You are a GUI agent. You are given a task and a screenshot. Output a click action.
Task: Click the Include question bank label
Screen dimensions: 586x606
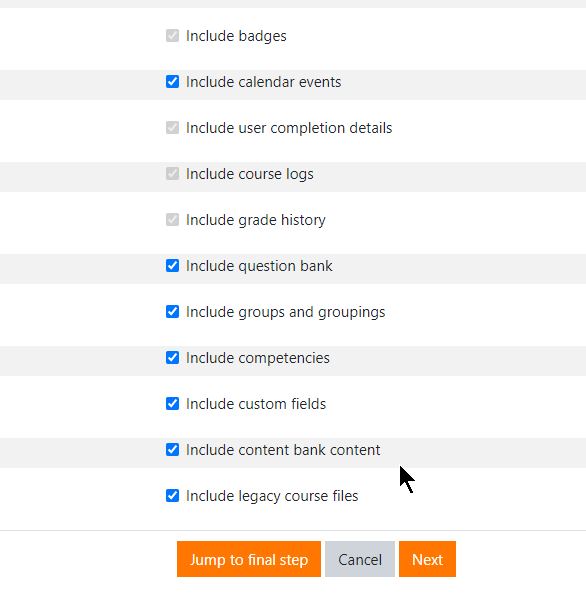click(x=259, y=266)
